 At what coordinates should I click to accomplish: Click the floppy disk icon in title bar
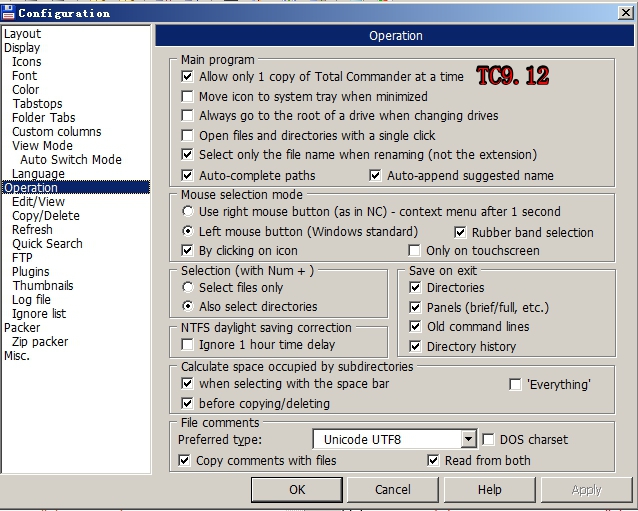[x=8, y=13]
